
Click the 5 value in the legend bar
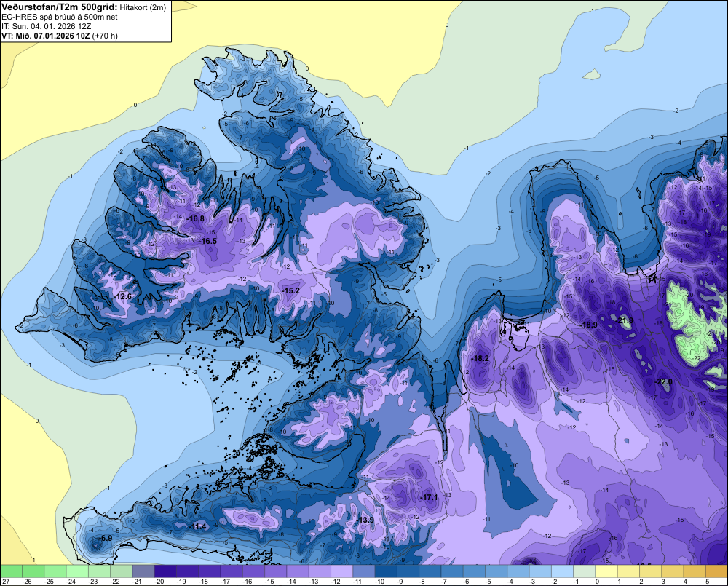(x=707, y=582)
